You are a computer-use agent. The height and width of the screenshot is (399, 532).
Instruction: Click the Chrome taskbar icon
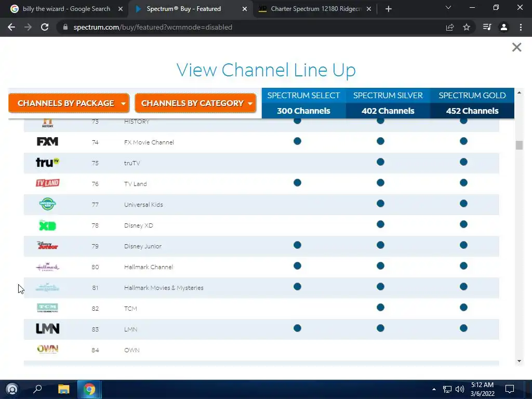point(89,389)
